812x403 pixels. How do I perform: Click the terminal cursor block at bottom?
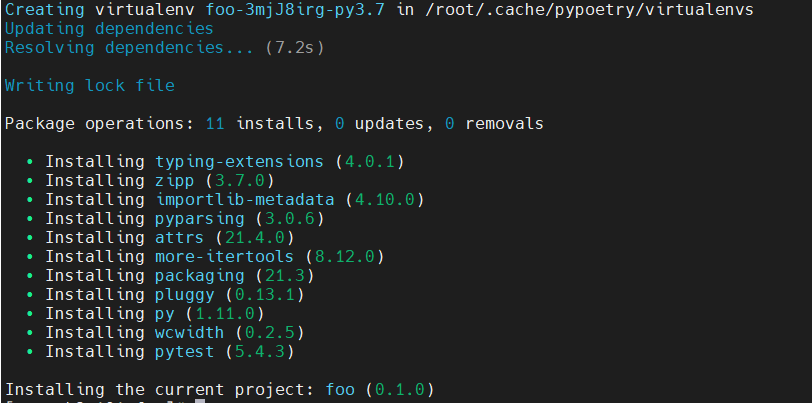[x=200, y=401]
